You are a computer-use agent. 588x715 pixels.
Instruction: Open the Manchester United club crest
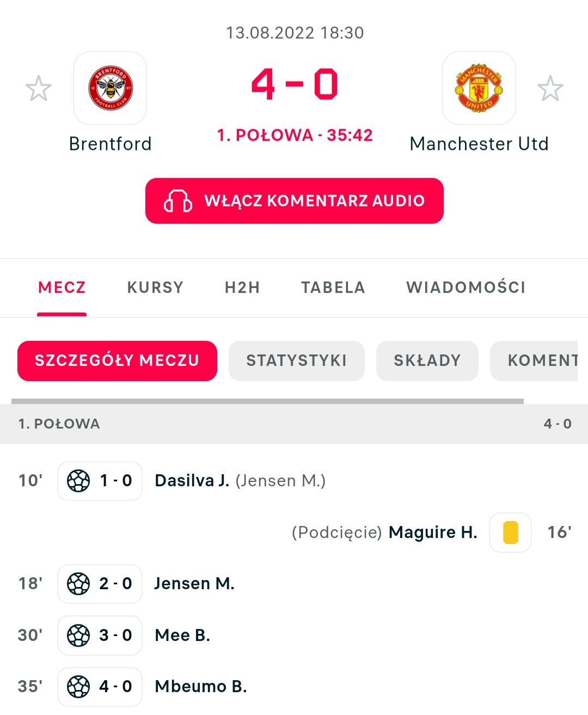pyautogui.click(x=479, y=88)
